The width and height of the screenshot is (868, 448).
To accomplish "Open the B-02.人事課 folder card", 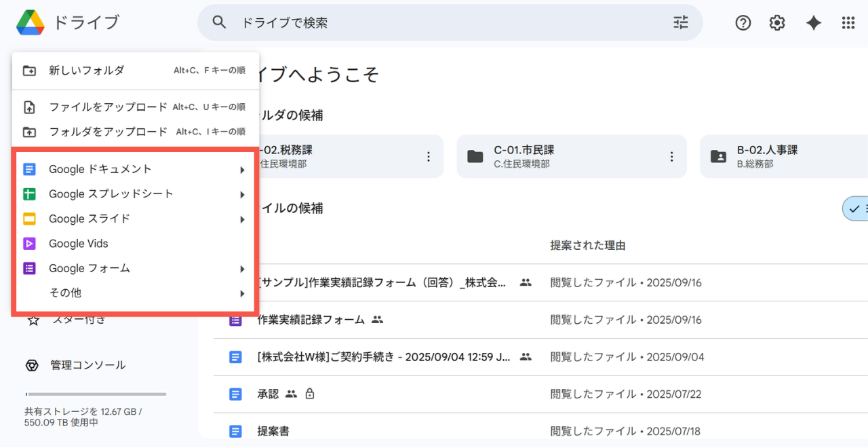I will [x=784, y=157].
